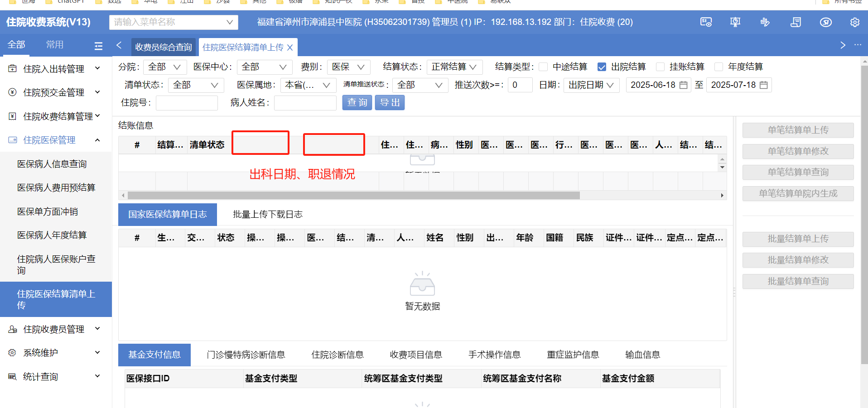The height and width of the screenshot is (408, 868).
Task: Open the 医保中心 dropdown
Action: coord(265,67)
